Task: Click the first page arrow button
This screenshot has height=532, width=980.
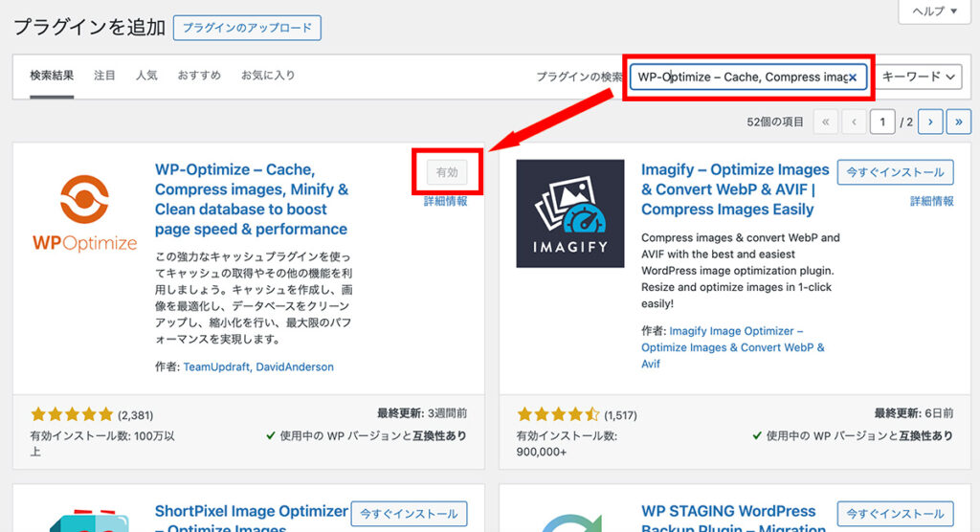Action: pos(825,122)
